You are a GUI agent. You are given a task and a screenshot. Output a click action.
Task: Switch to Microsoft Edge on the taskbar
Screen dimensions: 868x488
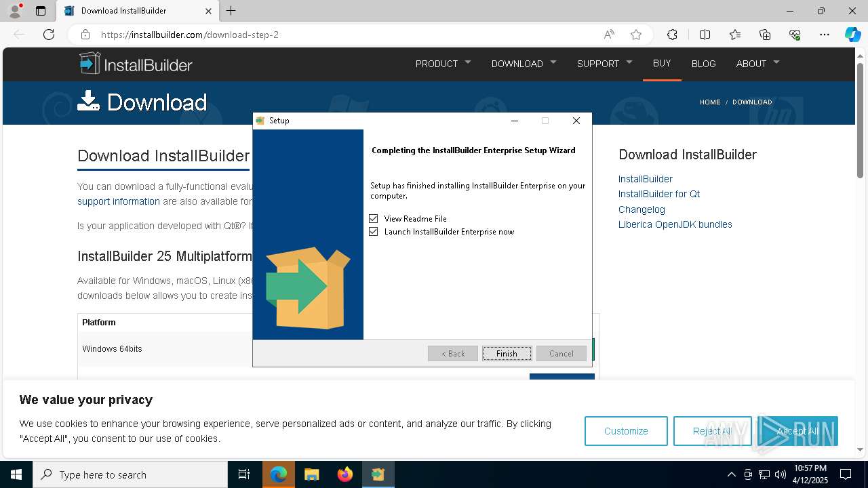(x=279, y=474)
